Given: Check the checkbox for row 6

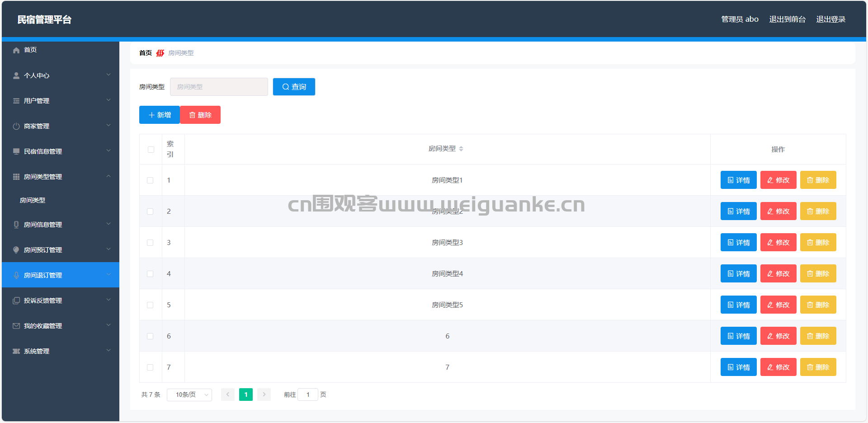Looking at the screenshot, I should (150, 336).
